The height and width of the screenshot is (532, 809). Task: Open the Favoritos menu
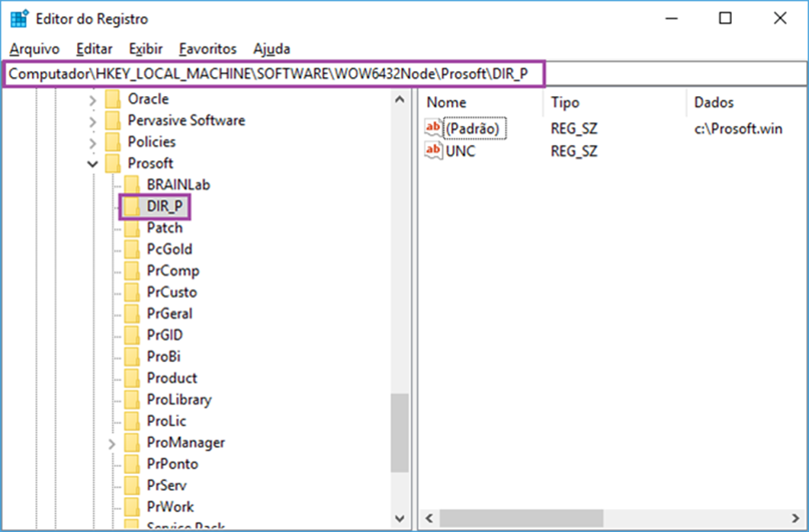tap(208, 49)
